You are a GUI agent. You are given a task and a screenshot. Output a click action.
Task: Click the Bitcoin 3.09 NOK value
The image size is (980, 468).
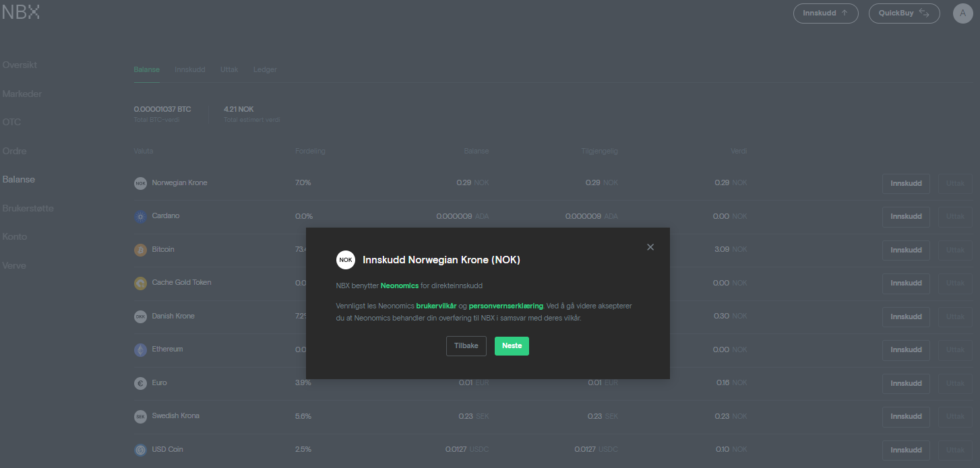(x=731, y=250)
